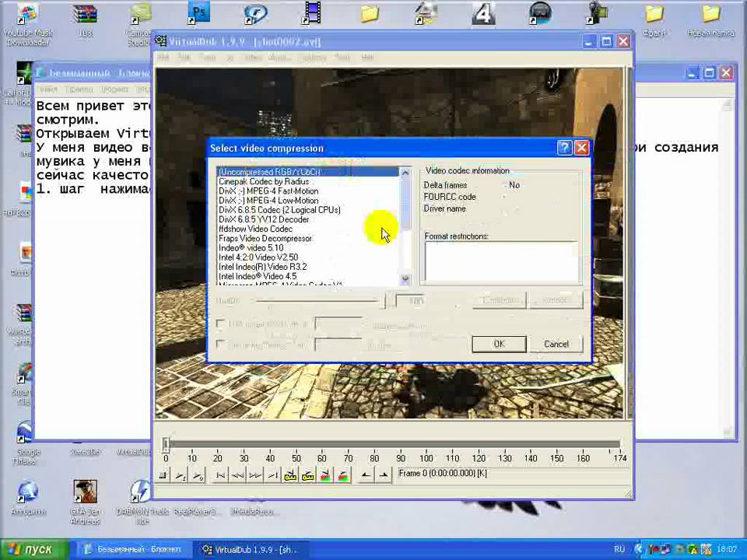
Task: Set the mark-in selection start button
Action: click(x=366, y=474)
